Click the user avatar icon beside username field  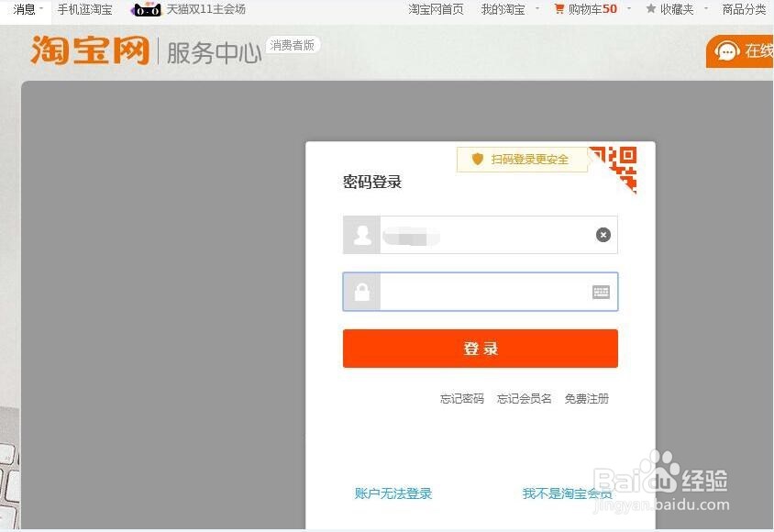tap(362, 235)
